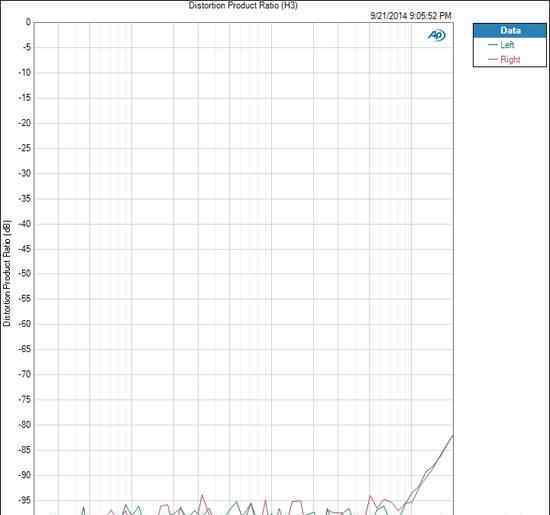Viewport: 550px width, 515px height.
Task: Click the -65 y-axis tick label
Action: [25, 349]
